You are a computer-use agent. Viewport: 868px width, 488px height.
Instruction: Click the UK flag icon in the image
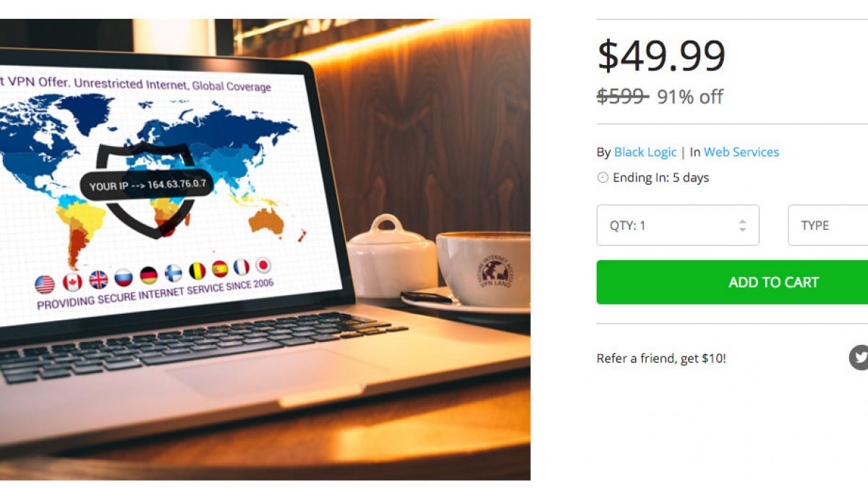click(x=98, y=279)
